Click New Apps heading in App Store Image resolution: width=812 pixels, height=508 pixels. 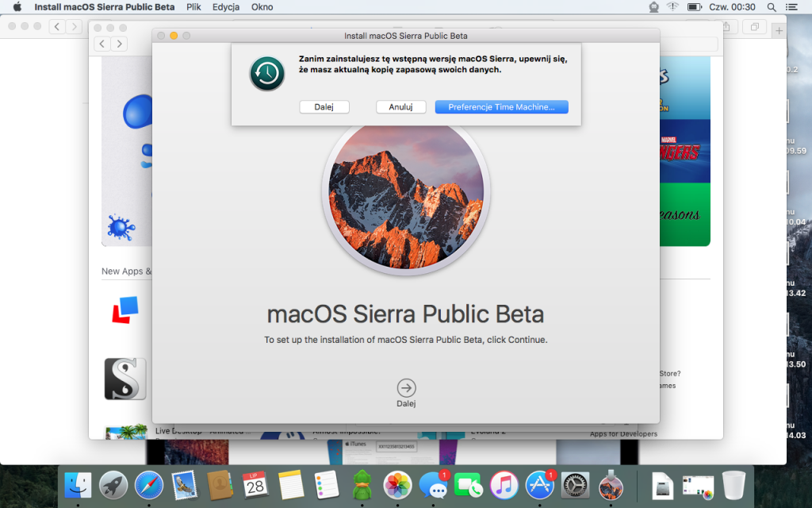pyautogui.click(x=126, y=271)
